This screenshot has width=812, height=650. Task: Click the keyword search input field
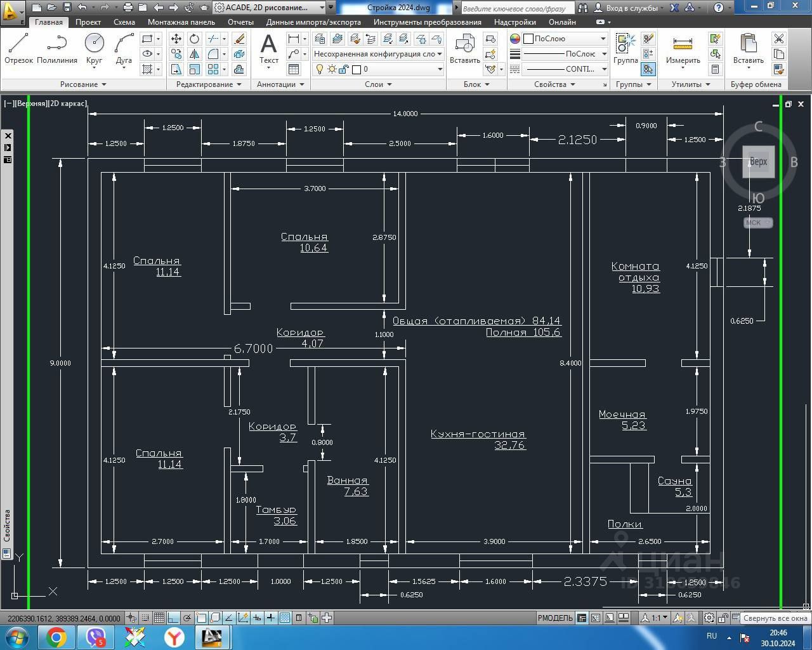click(517, 8)
